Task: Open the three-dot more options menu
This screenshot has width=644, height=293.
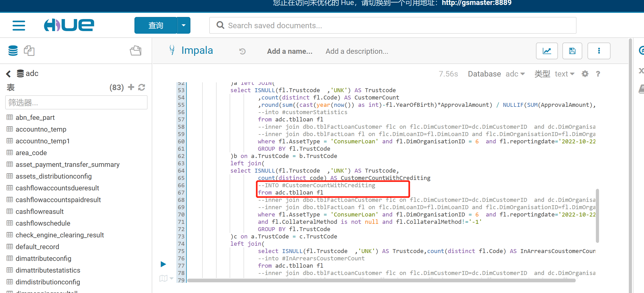Action: pos(599,51)
